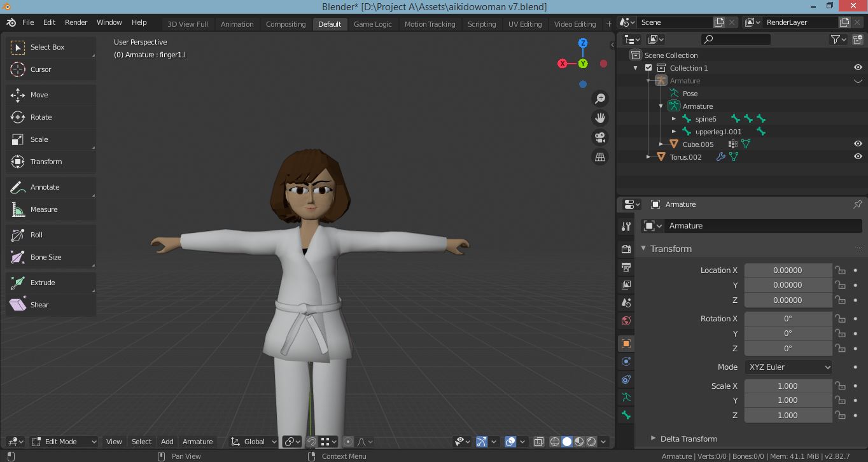Click the Z axis of the navigation gizmo

(583, 43)
